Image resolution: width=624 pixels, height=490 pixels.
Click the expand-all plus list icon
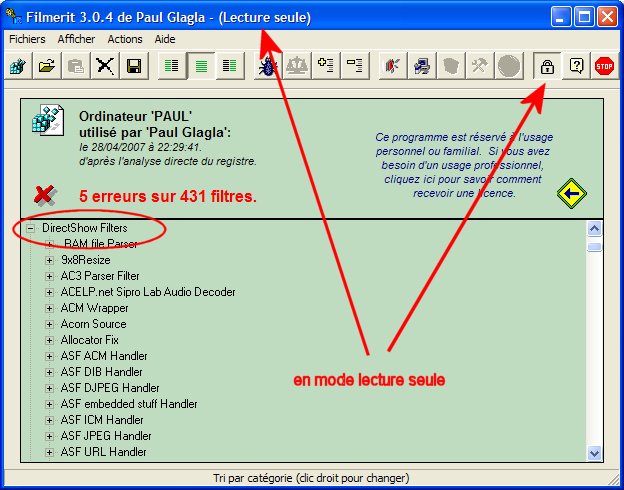[326, 66]
